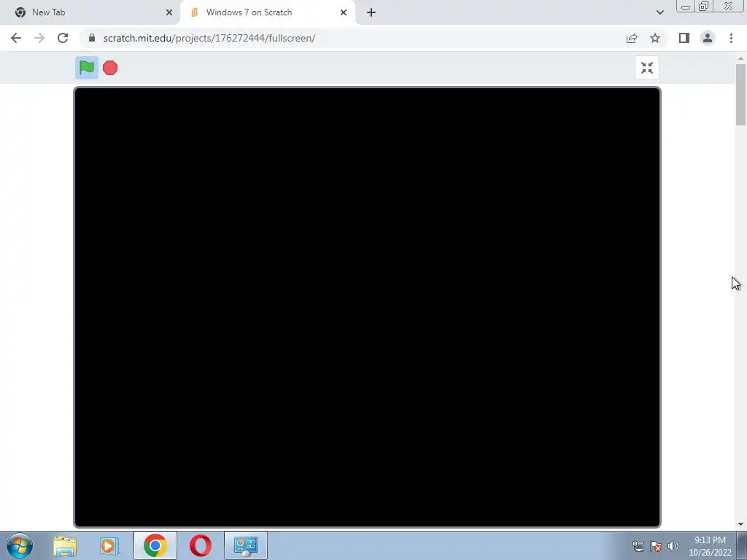
Task: Click the Show Desktop strip
Action: (742, 545)
